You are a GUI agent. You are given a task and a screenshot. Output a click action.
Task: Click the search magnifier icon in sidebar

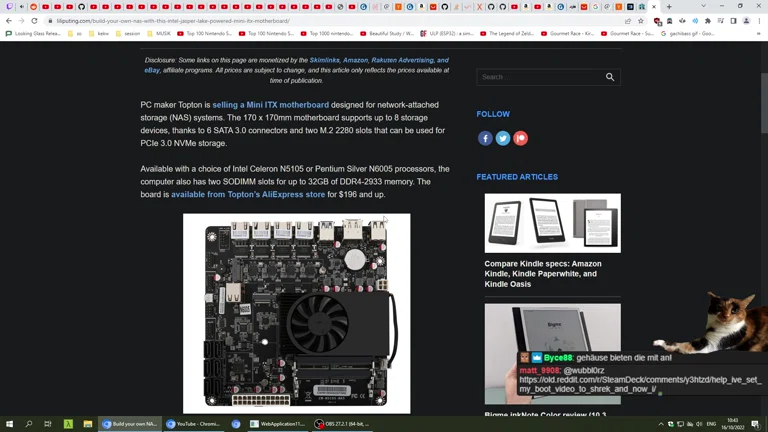tap(609, 77)
